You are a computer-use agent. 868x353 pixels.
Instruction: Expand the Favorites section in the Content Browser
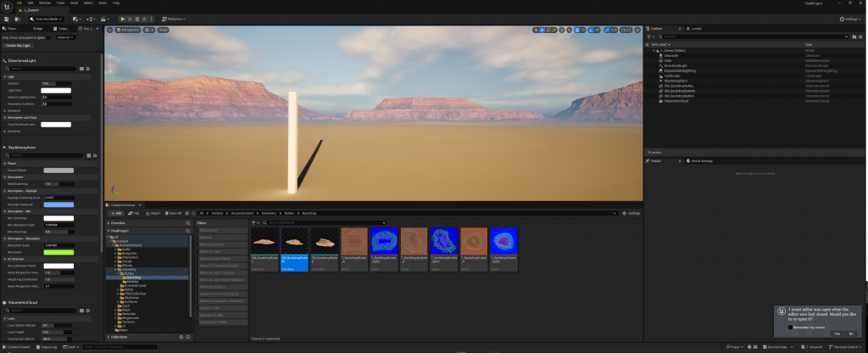[108, 223]
